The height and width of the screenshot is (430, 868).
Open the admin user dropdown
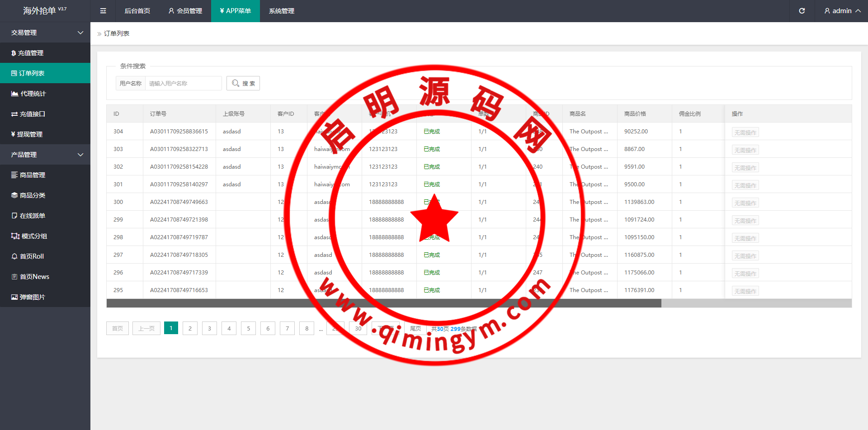[842, 11]
